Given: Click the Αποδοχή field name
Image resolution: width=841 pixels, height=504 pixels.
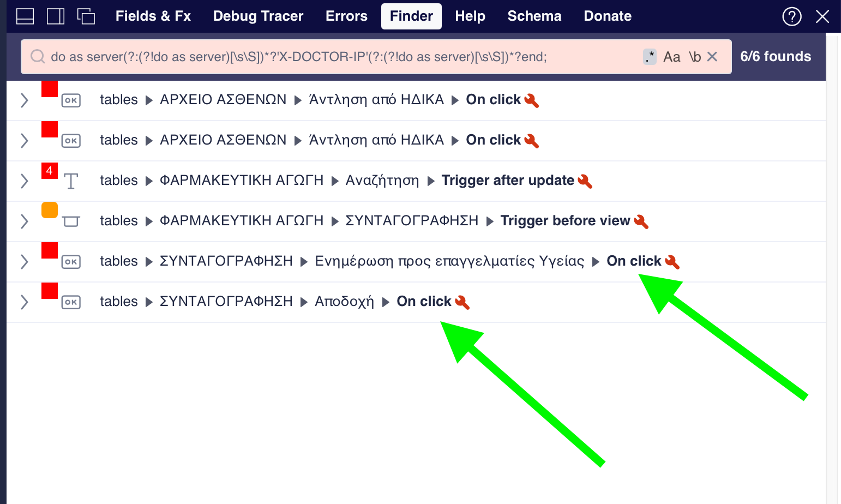Looking at the screenshot, I should point(345,302).
